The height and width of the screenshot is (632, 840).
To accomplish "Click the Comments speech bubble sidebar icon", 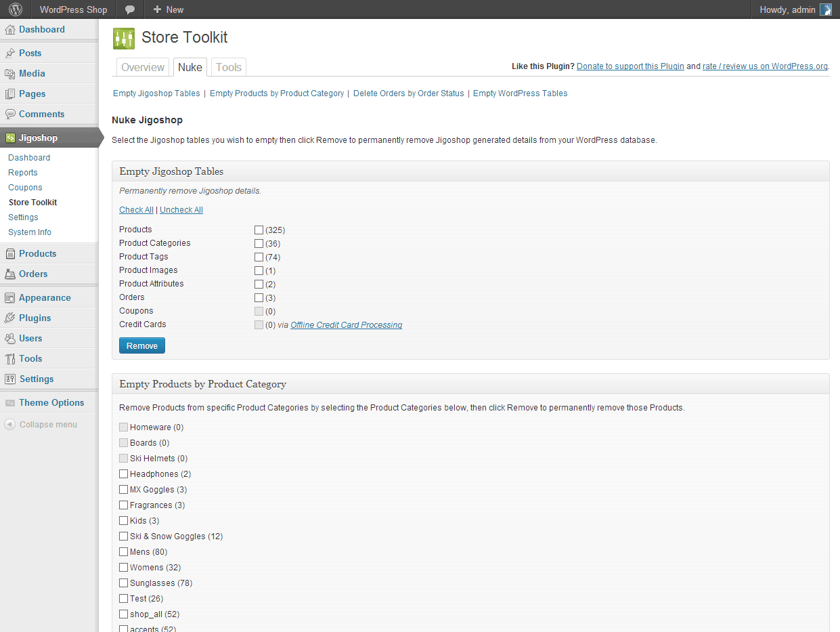I will pyautogui.click(x=10, y=114).
